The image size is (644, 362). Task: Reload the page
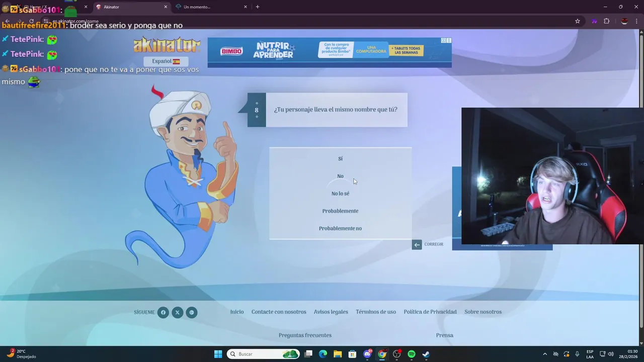coord(32,21)
